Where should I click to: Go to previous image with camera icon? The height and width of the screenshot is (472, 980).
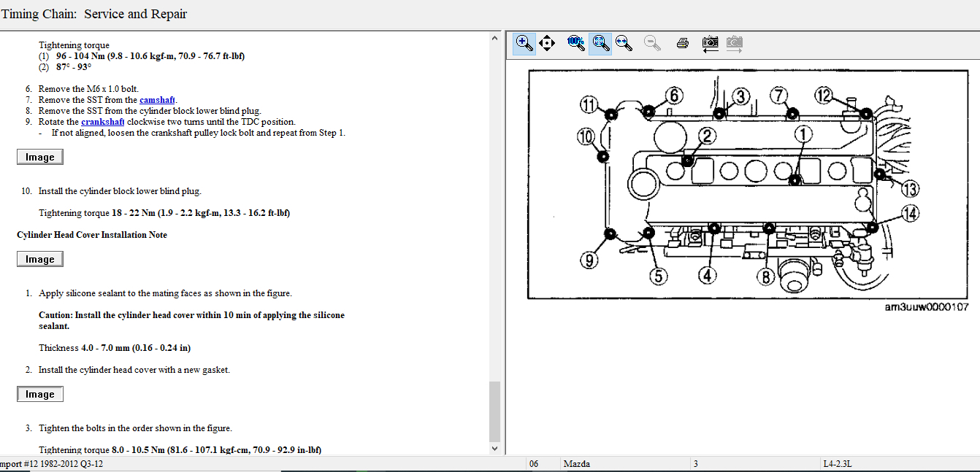click(x=710, y=43)
